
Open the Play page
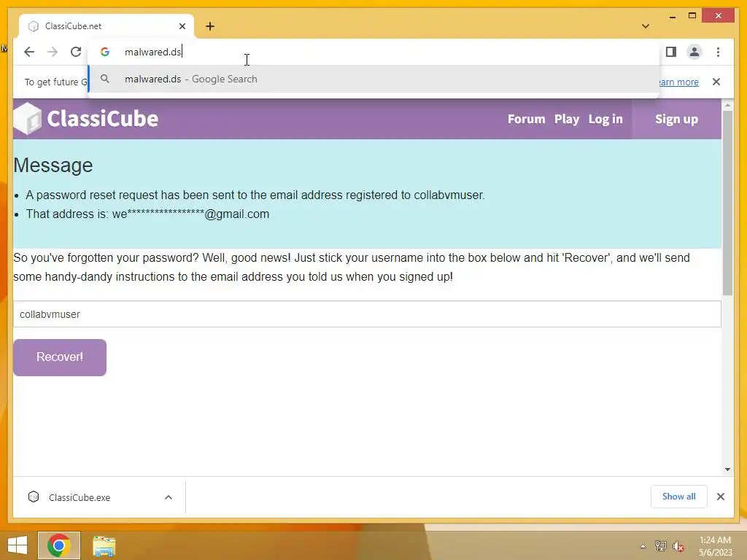coord(566,119)
